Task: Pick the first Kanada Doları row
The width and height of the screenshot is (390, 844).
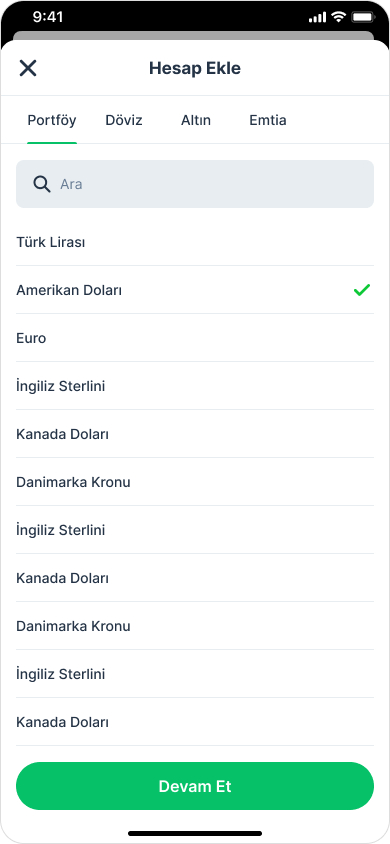Action: click(195, 434)
